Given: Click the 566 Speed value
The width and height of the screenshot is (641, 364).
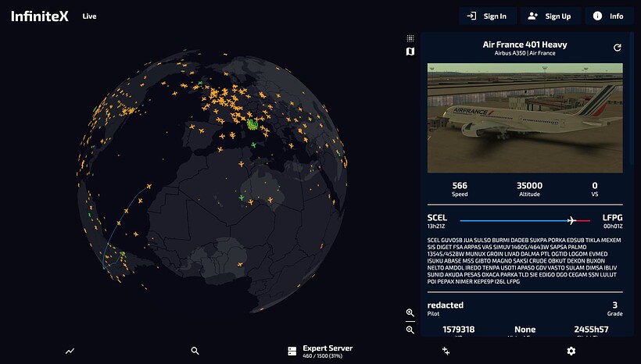Looking at the screenshot, I should (x=460, y=186).
